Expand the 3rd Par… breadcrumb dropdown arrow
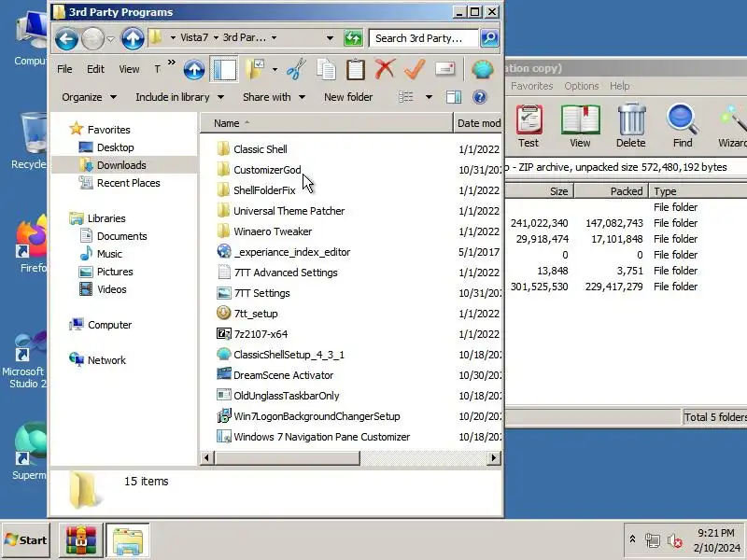This screenshot has height=560, width=747. click(x=274, y=37)
